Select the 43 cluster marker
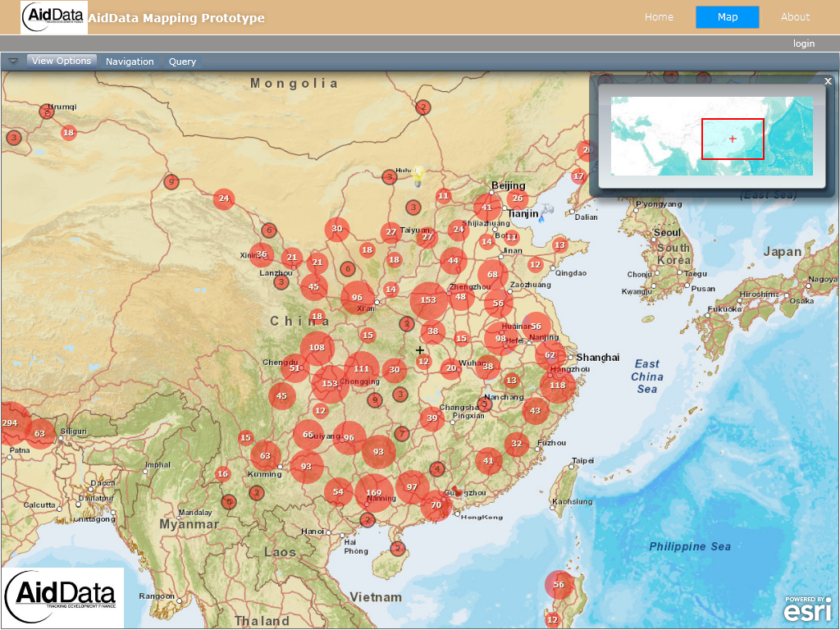 [535, 411]
